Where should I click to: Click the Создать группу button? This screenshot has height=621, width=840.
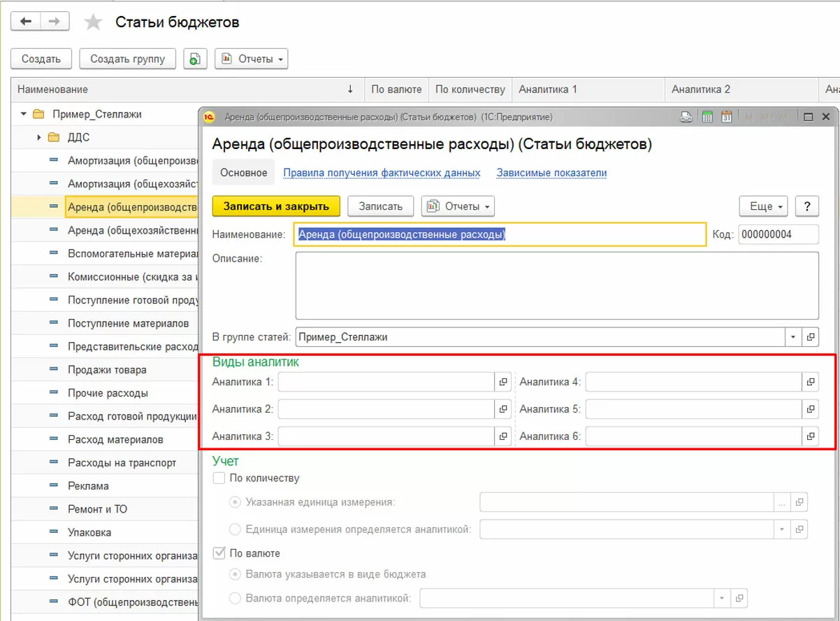click(x=128, y=59)
